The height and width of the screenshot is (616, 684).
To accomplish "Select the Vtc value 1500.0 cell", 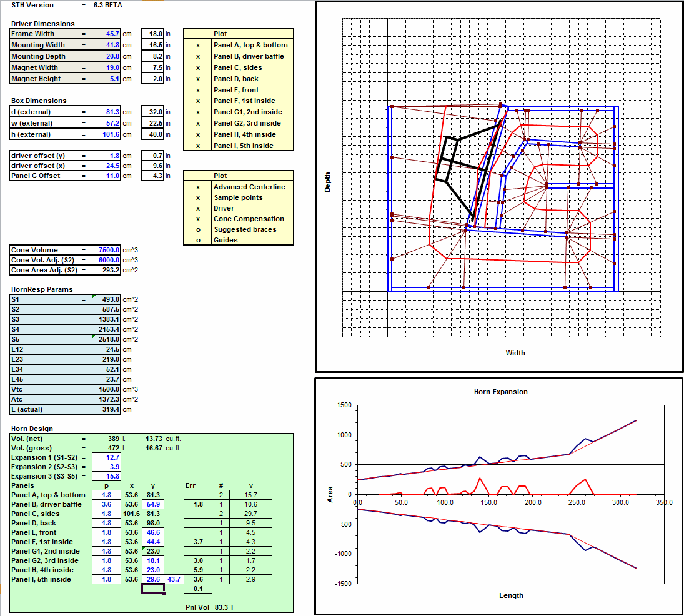I will coord(106,390).
